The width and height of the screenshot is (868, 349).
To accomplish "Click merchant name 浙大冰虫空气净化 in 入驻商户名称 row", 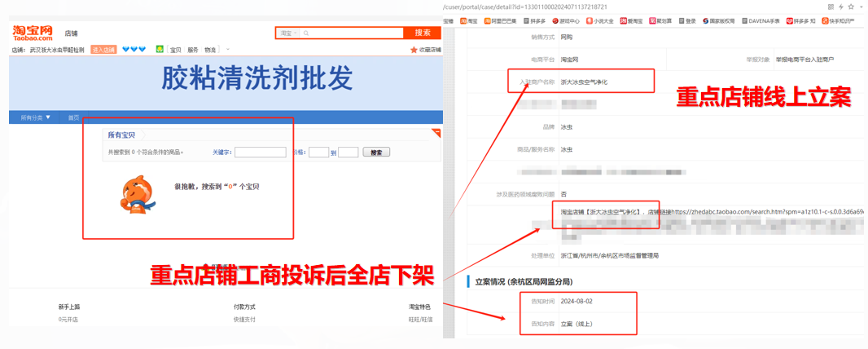I will [x=584, y=82].
